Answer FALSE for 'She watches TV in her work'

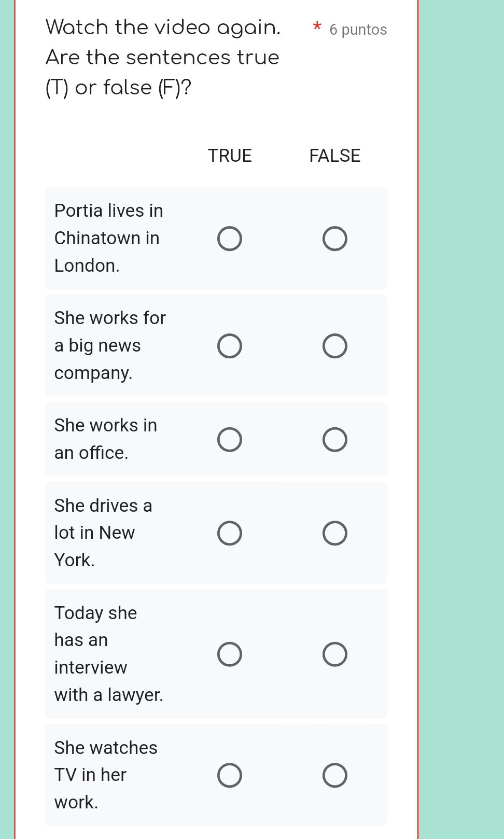click(334, 775)
